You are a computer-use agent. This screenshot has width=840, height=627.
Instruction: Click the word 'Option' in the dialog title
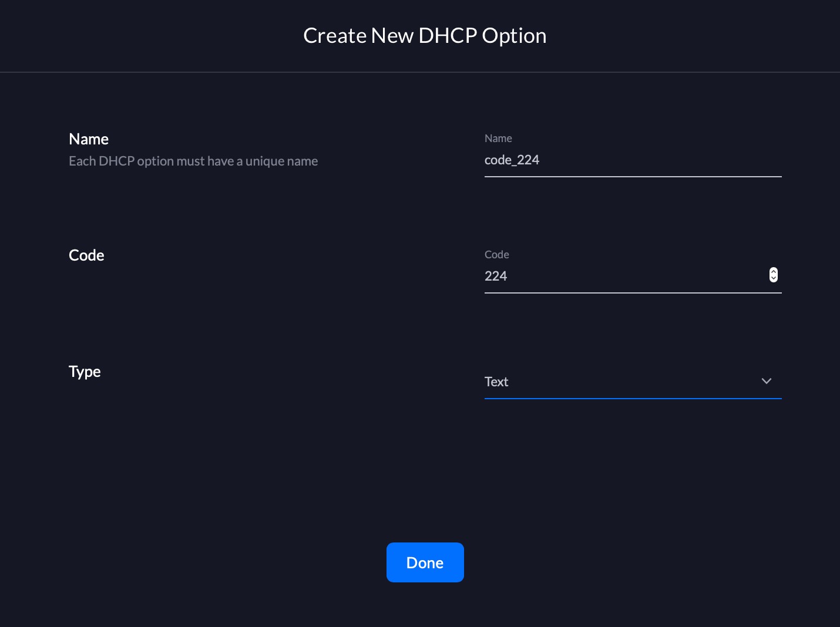click(x=514, y=36)
